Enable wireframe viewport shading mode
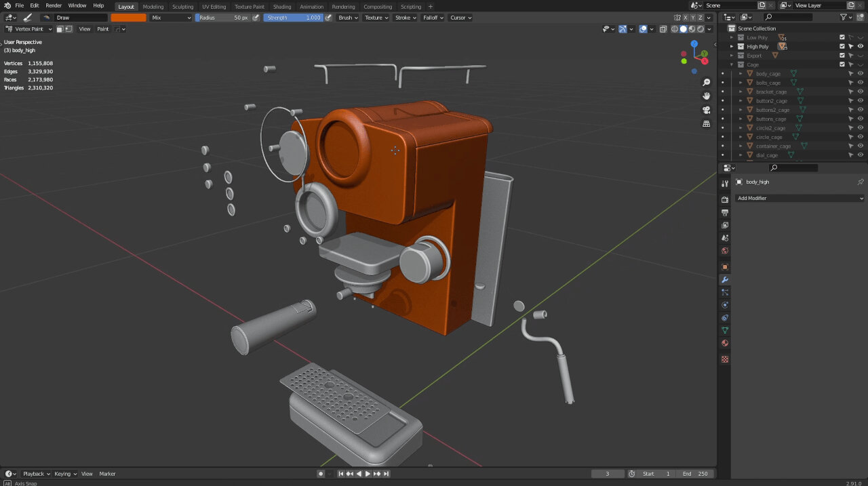The image size is (868, 486). [675, 29]
